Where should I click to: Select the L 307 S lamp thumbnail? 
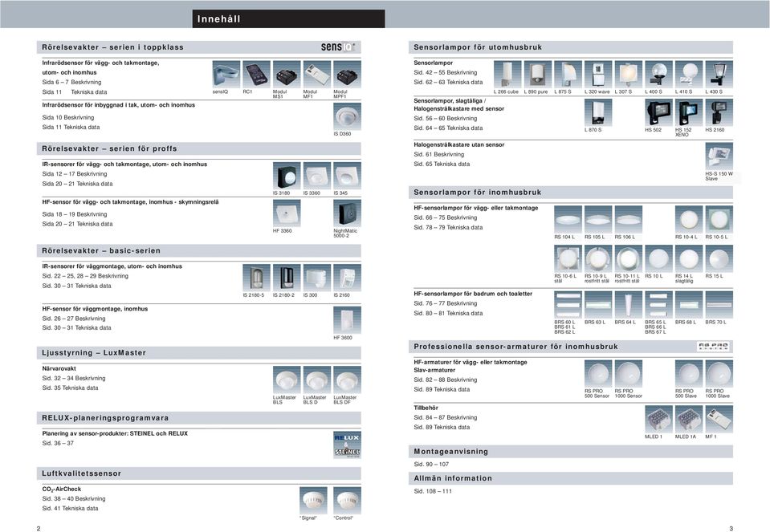pyautogui.click(x=629, y=75)
